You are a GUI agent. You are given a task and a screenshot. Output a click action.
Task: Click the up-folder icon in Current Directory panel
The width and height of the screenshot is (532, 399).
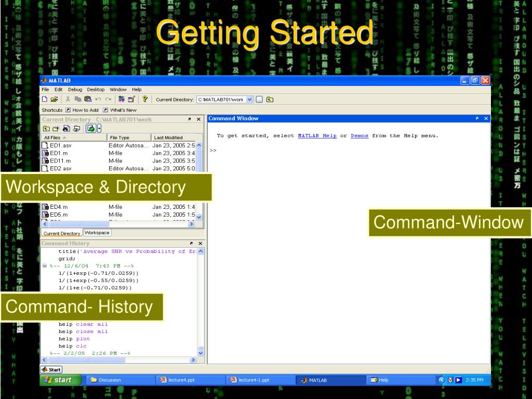(46, 129)
